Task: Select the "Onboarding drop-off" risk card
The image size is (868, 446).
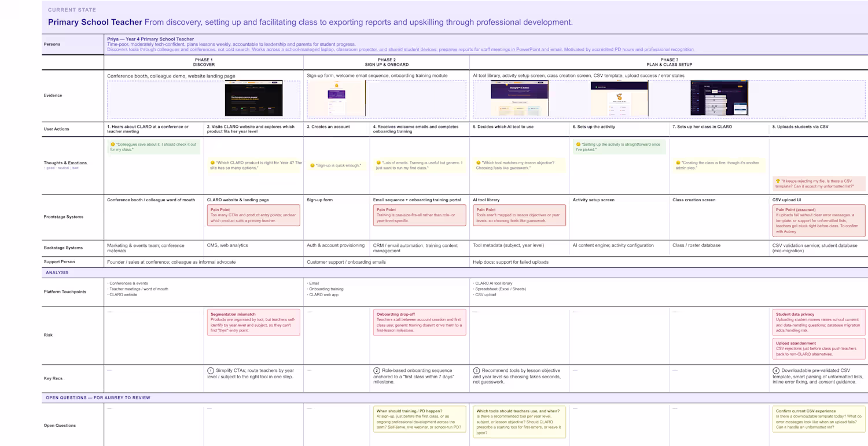Action: [420, 322]
